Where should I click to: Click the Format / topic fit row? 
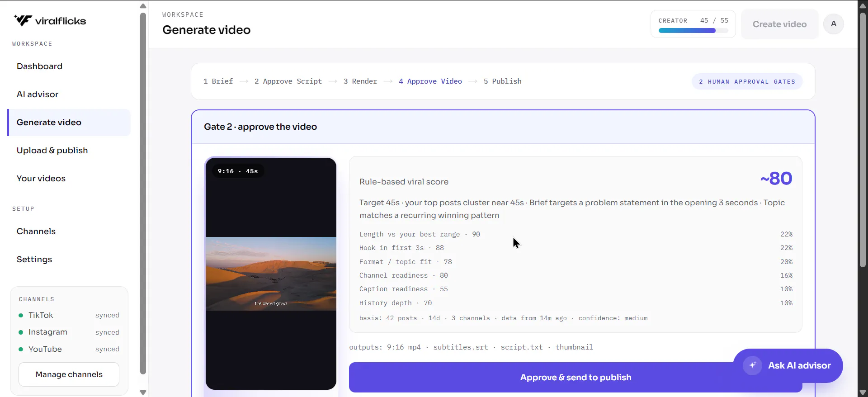point(576,262)
